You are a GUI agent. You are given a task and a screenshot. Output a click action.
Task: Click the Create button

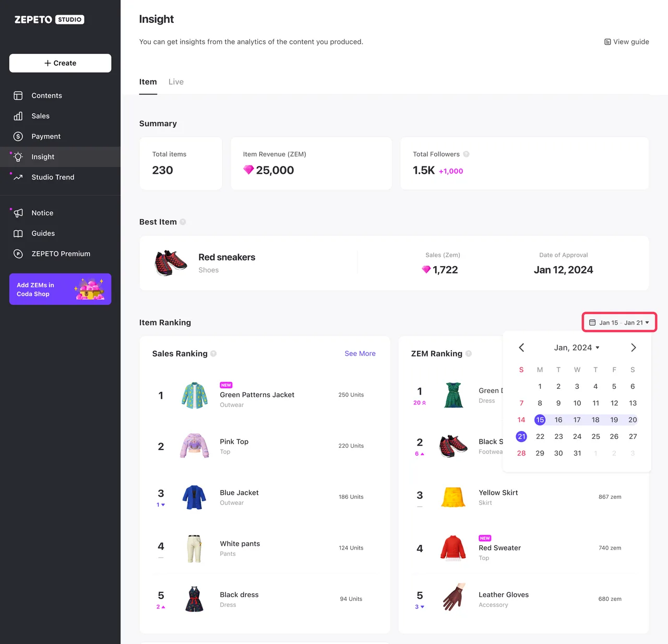60,63
